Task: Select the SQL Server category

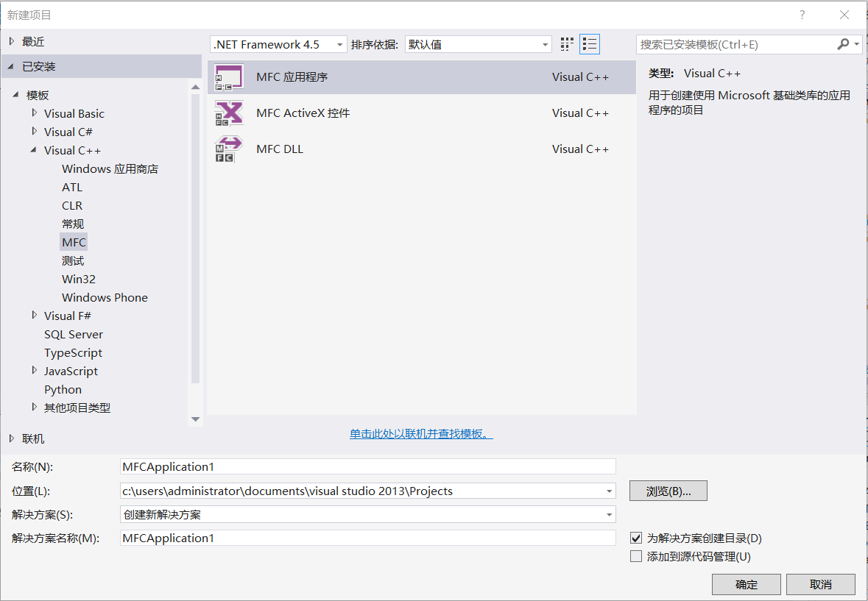Action: [74, 335]
